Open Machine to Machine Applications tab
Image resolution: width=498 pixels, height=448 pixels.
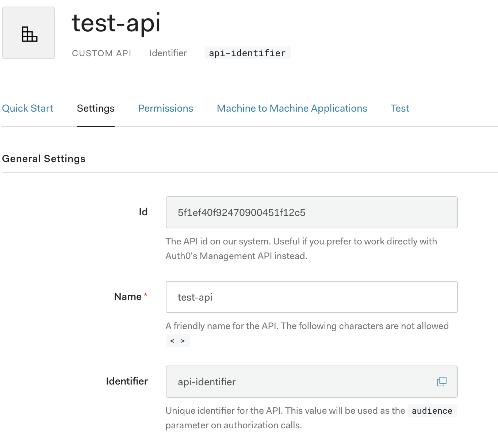click(x=292, y=108)
